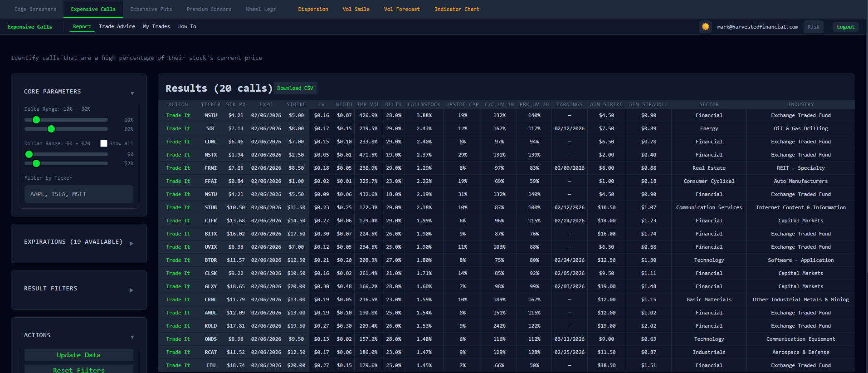Click Trade It for MSTX
Screen dimensions: 868x373
tap(178, 155)
